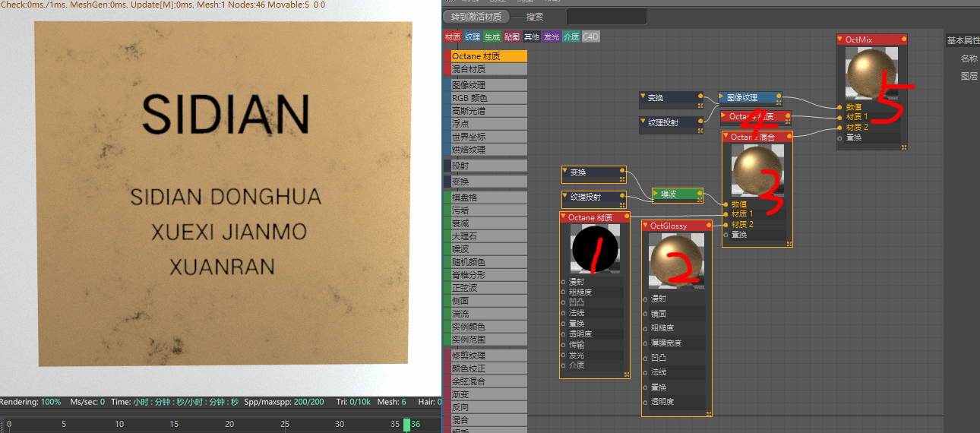Click the OctGlossy material preview sphere
Screen dimensions: 980x433
click(675, 261)
